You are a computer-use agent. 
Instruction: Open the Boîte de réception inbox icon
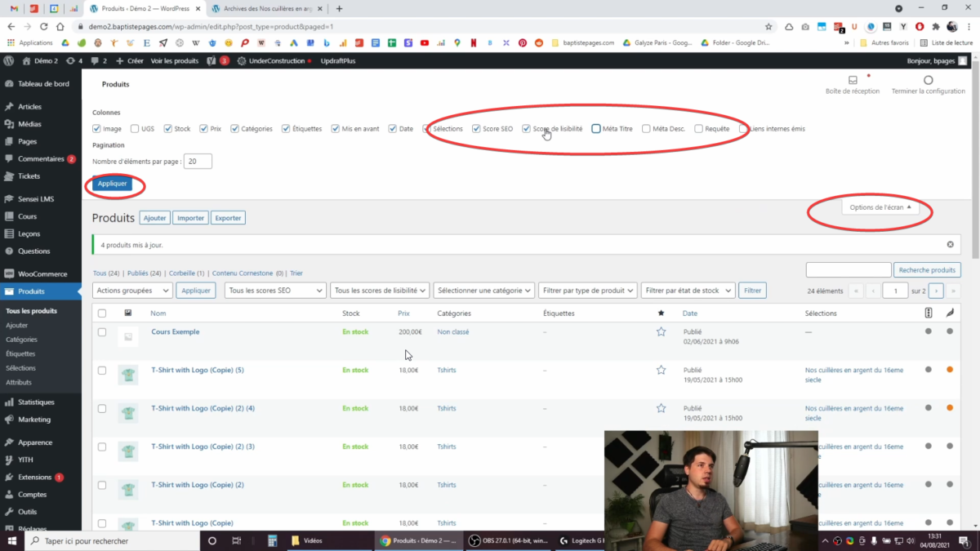click(853, 81)
